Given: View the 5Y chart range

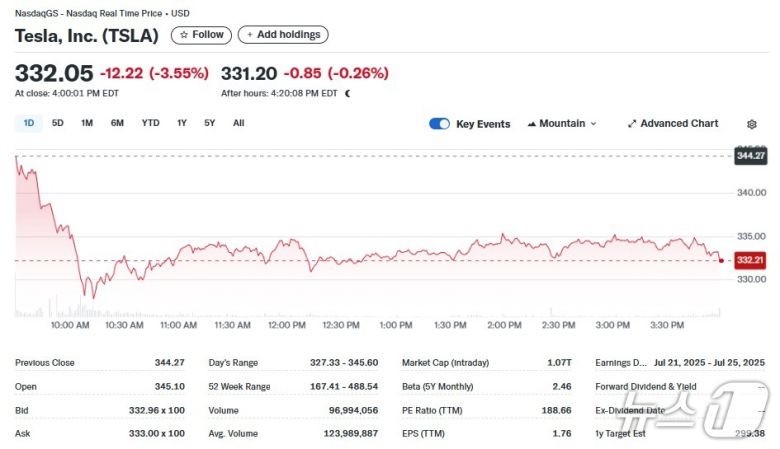Looking at the screenshot, I should [x=209, y=123].
